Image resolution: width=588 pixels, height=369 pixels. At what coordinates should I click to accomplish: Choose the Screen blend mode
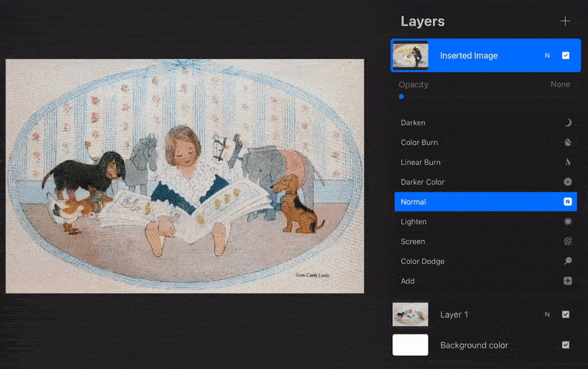pyautogui.click(x=413, y=242)
